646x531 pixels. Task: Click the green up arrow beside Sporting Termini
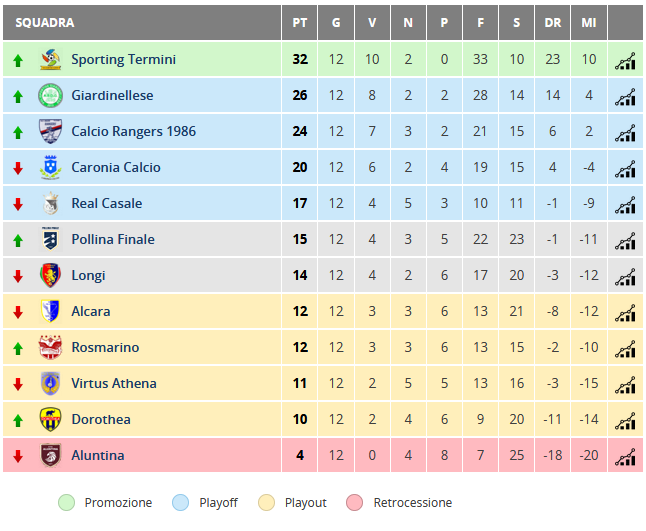(18, 61)
